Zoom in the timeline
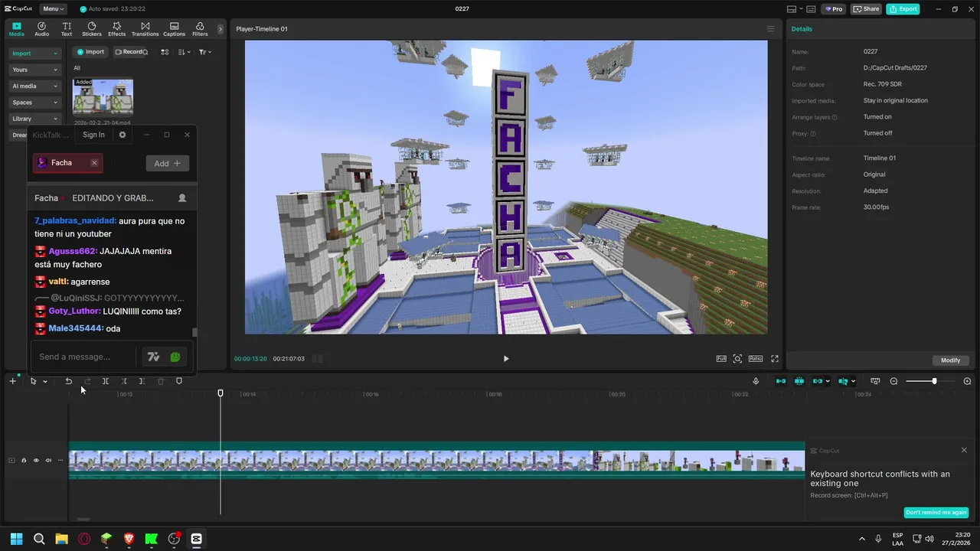The image size is (980, 551). (967, 381)
